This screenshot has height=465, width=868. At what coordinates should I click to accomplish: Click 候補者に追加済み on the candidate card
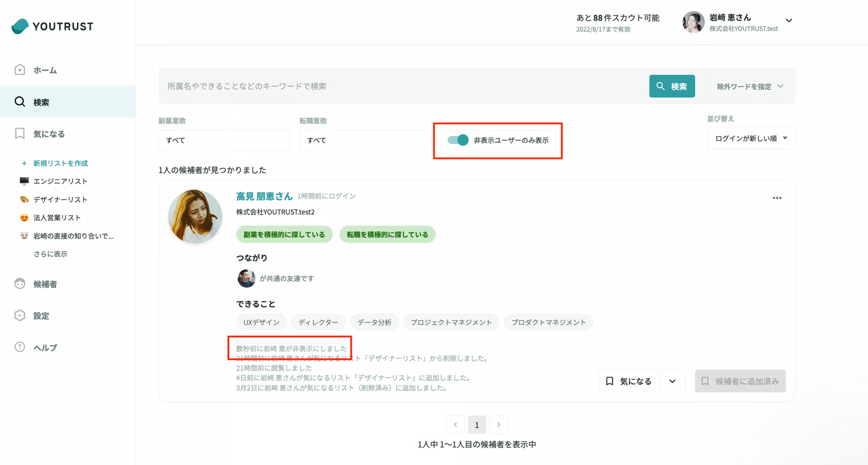point(740,381)
